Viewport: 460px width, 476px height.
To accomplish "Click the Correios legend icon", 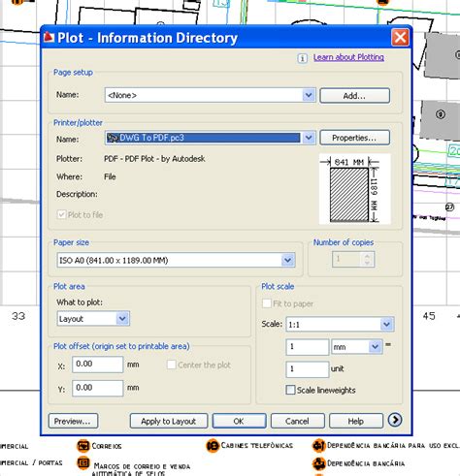I will click(x=83, y=446).
